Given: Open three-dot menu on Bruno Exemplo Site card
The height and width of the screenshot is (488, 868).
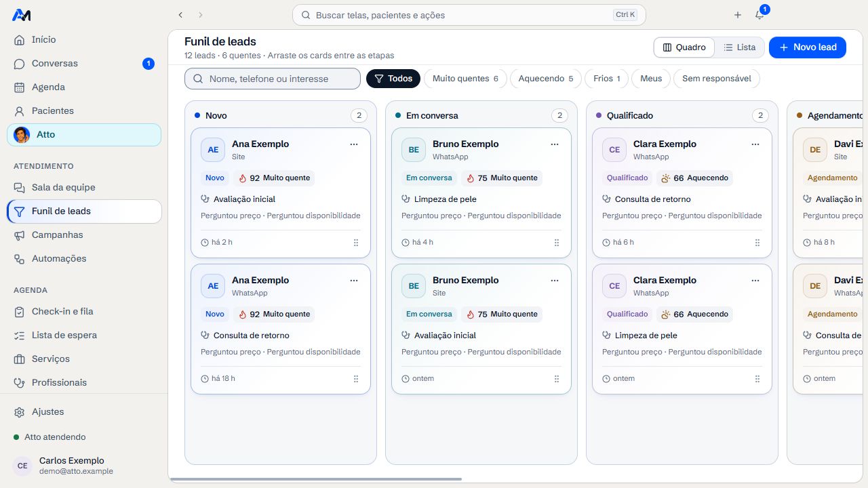Looking at the screenshot, I should 555,281.
